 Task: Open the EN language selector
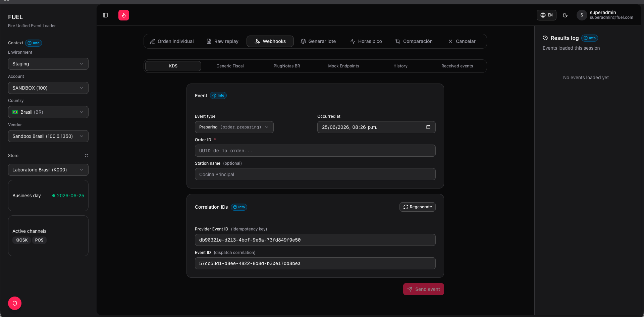[546, 15]
